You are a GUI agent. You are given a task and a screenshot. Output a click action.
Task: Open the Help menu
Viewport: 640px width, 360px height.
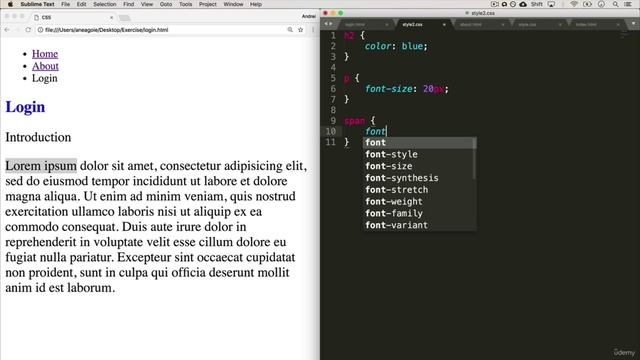coord(256,4)
